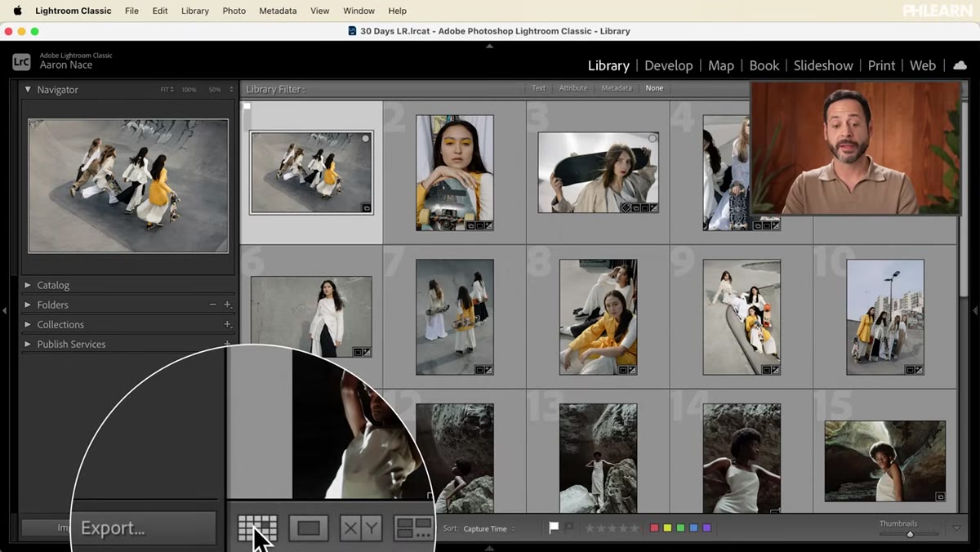Open the Web module
The width and height of the screenshot is (980, 552).
click(x=923, y=65)
